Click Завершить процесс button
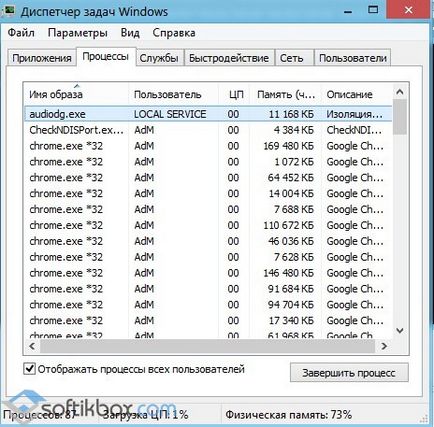434x427 pixels. click(x=349, y=373)
